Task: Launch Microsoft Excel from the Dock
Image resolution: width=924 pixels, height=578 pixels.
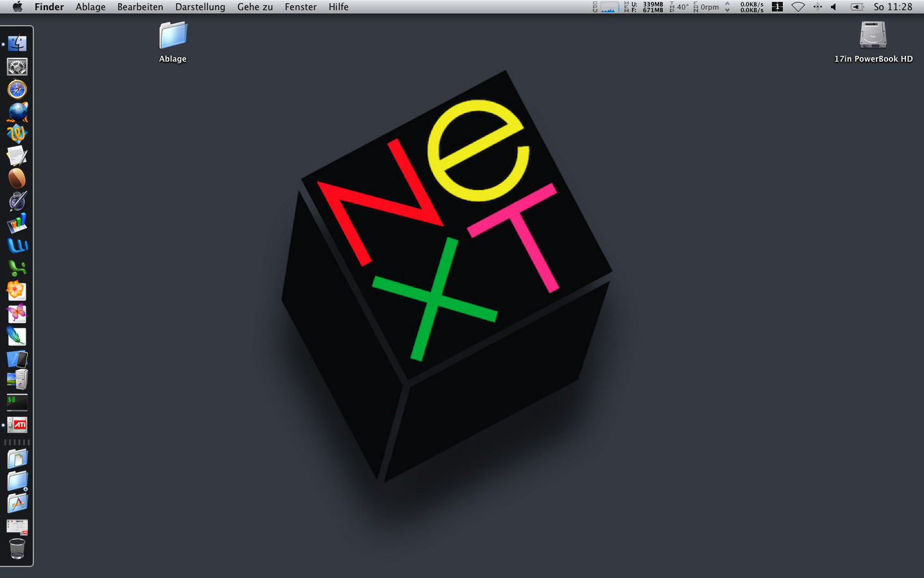Action: 17,268
